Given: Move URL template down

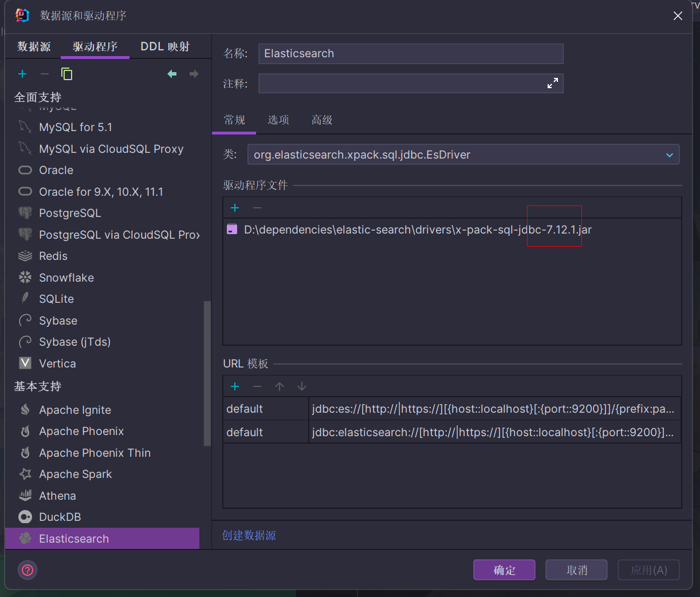Looking at the screenshot, I should tap(302, 386).
